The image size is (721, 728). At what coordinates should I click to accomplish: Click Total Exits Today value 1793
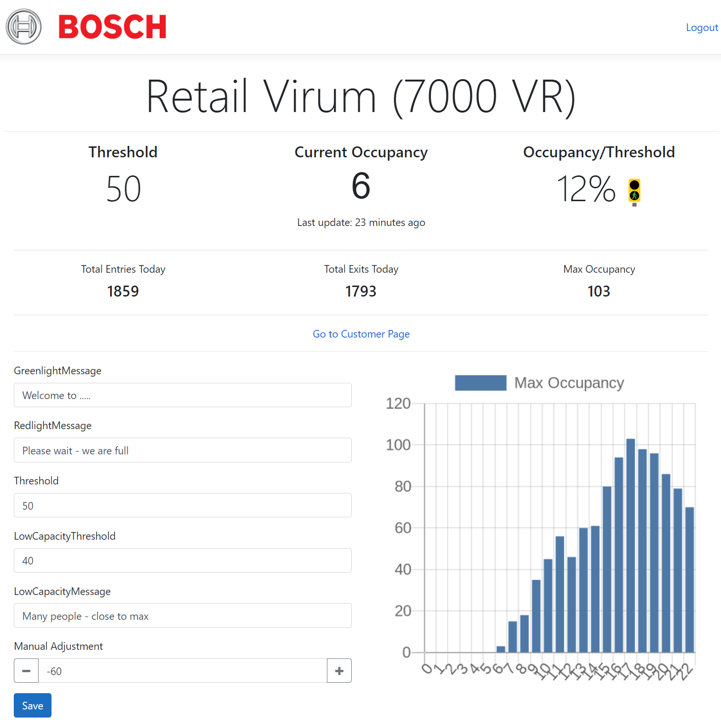(x=361, y=291)
